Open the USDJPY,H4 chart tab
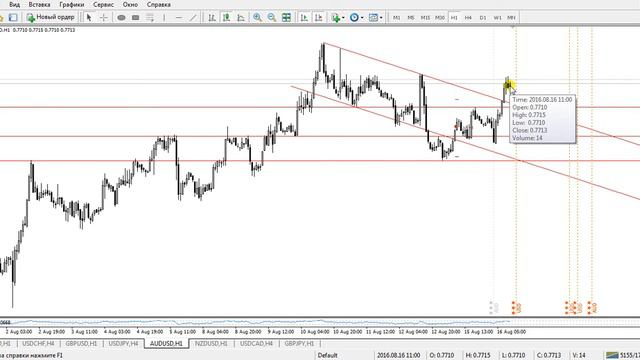This screenshot has width=640, height=360. click(x=123, y=344)
